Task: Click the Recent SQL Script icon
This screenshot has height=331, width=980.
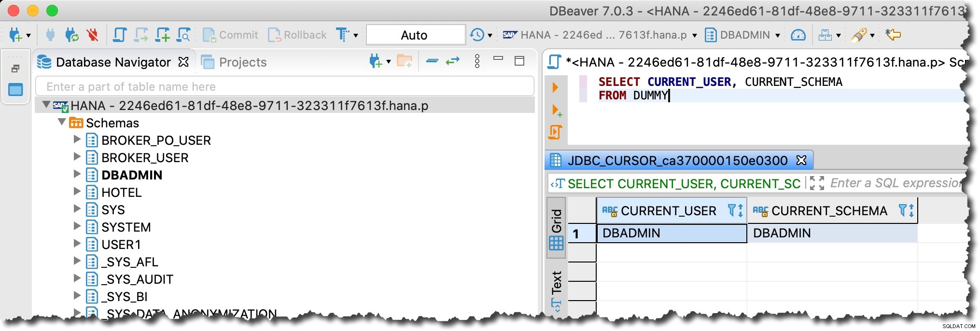Action: (x=141, y=35)
